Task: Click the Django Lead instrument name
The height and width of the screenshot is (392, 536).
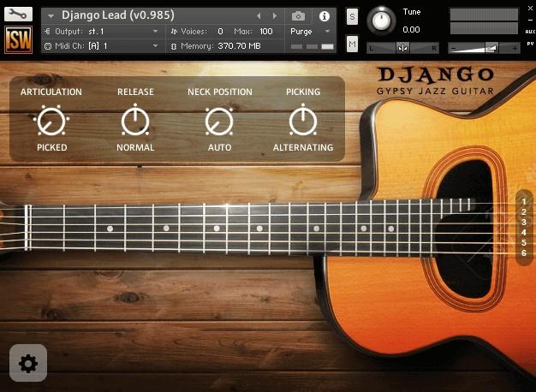Action: coord(118,15)
